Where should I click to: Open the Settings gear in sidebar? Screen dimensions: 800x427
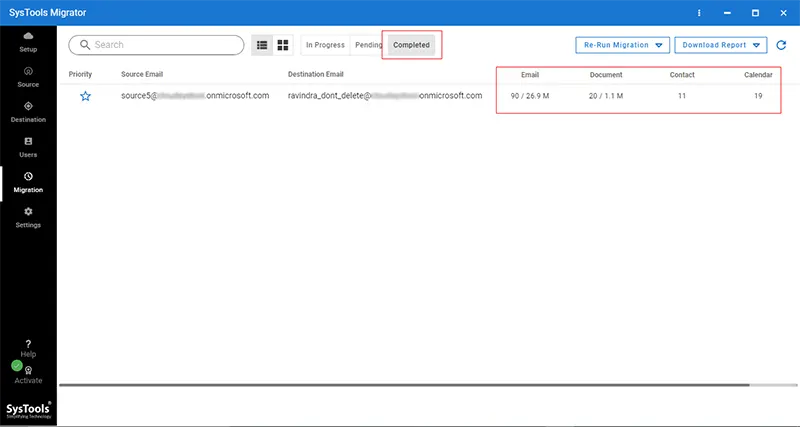(28, 218)
